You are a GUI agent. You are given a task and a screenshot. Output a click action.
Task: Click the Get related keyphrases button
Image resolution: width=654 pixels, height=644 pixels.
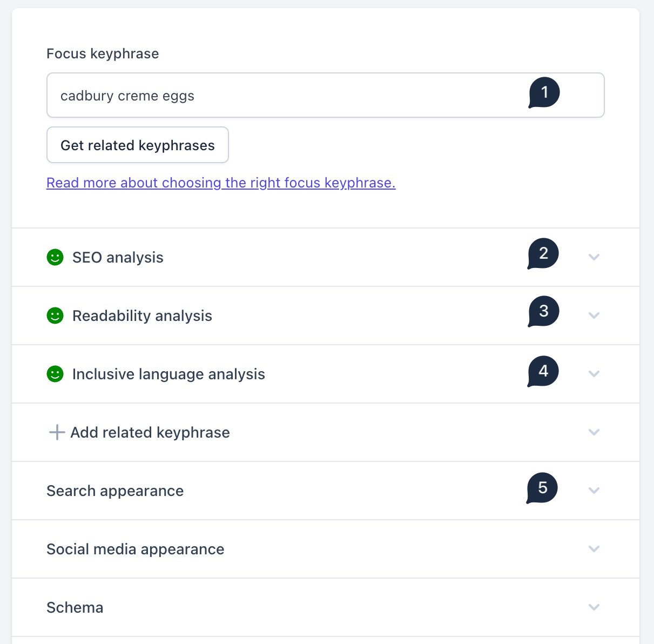click(x=137, y=145)
